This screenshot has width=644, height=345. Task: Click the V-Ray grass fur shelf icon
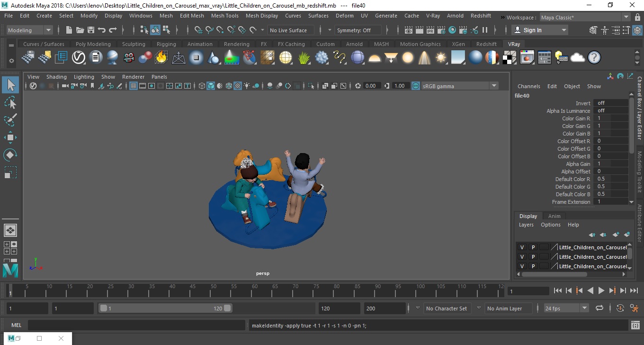tap(304, 58)
